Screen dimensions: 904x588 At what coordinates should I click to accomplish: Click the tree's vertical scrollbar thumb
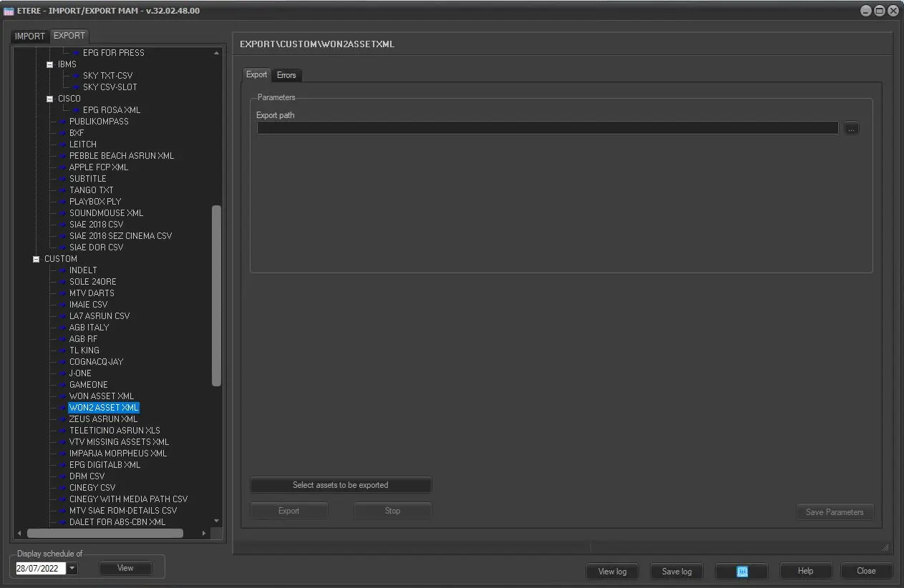[x=217, y=295]
